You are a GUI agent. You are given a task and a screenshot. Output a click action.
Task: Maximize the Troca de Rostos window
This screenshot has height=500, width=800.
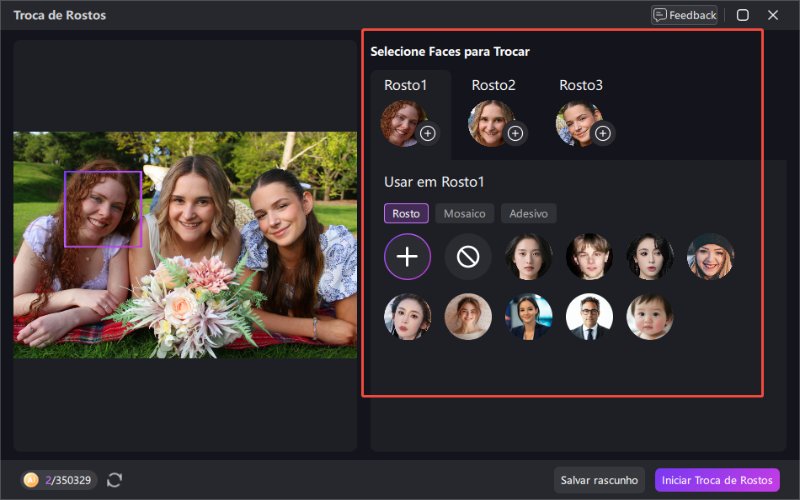[x=742, y=15]
